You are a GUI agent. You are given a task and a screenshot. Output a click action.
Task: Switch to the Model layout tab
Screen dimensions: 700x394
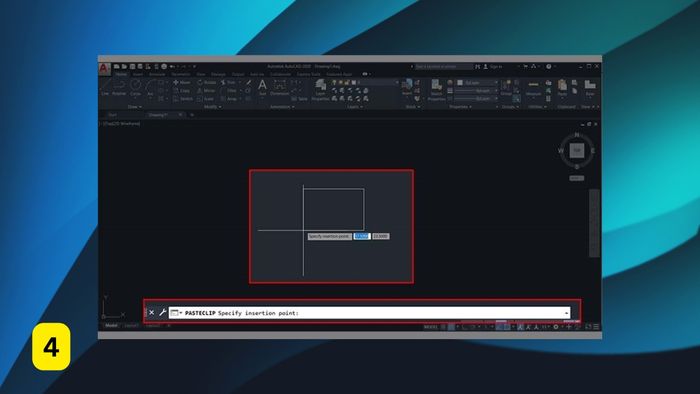point(111,326)
